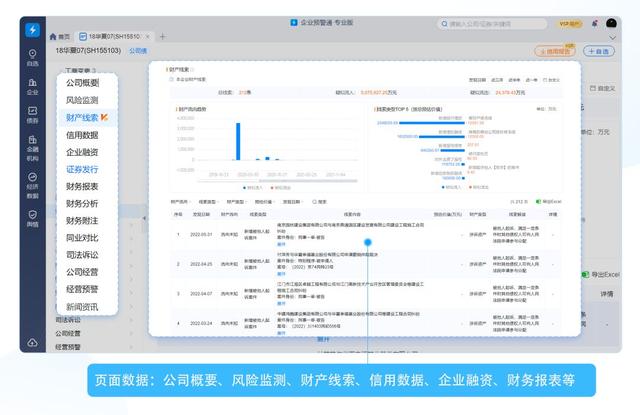The width and height of the screenshot is (640, 415).
Task: Click the 导出Excel icon in background page
Action: pos(585,275)
